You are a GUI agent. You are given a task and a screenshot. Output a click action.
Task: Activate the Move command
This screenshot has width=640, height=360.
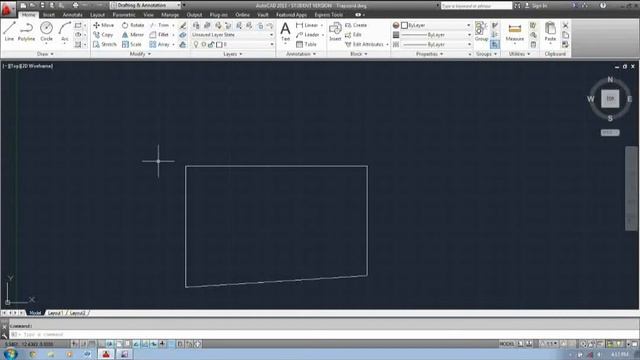tap(103, 25)
